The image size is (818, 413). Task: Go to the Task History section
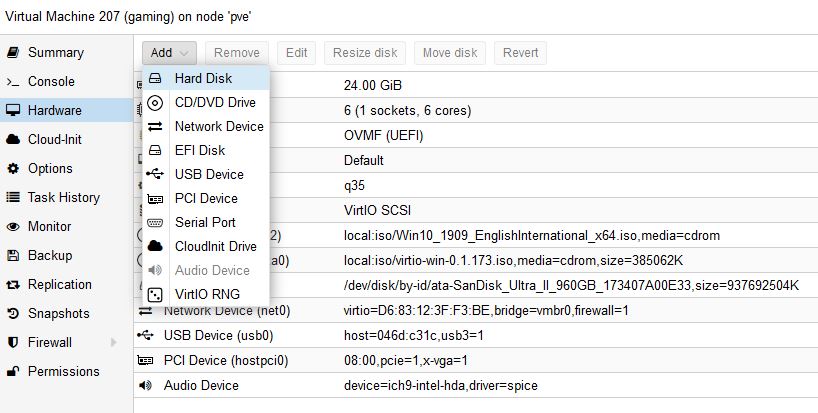63,197
